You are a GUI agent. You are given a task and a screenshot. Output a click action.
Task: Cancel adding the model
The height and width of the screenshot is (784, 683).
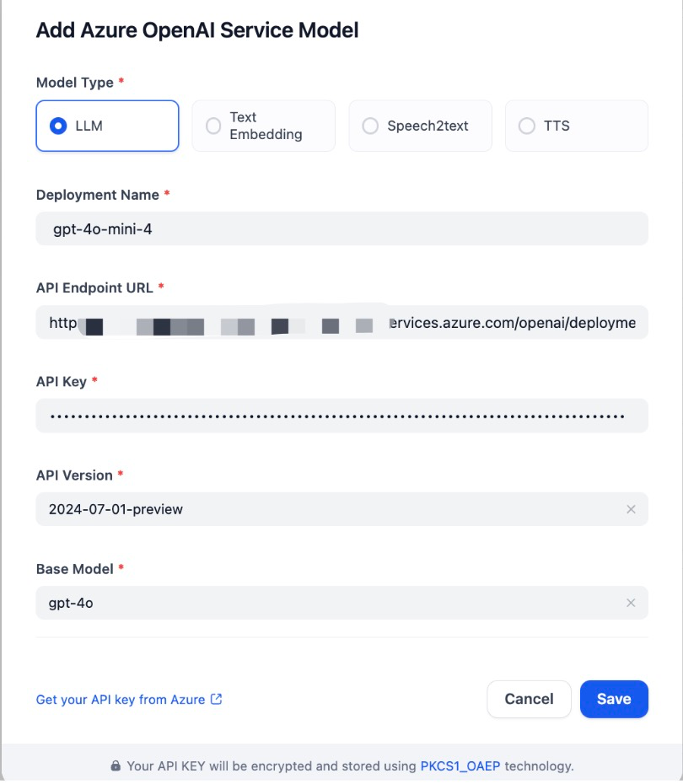pyautogui.click(x=529, y=699)
